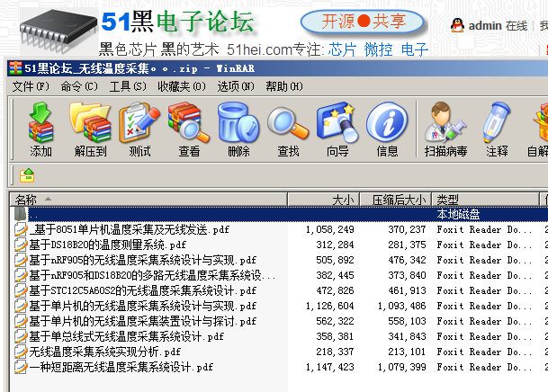This screenshot has height=392, width=548.
Task: Click the 添加 (Add) toolbar icon
Action: point(40,129)
